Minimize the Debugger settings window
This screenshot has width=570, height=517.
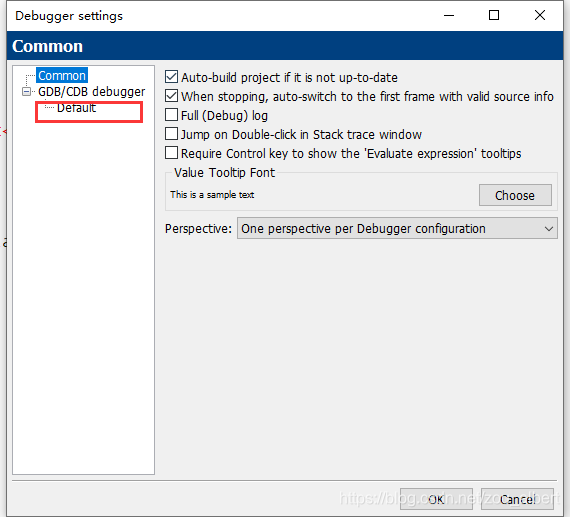click(449, 15)
